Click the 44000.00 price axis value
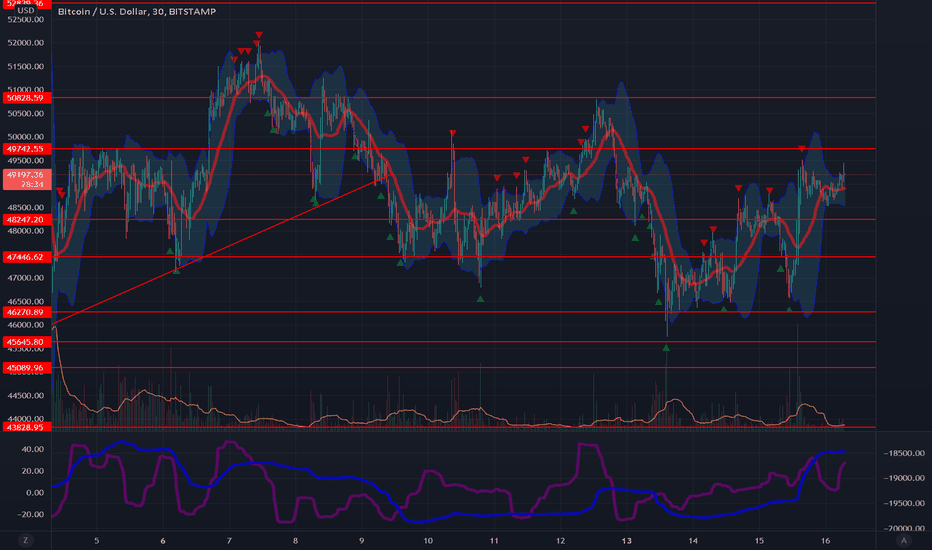The height and width of the screenshot is (550, 932). pyautogui.click(x=26, y=419)
